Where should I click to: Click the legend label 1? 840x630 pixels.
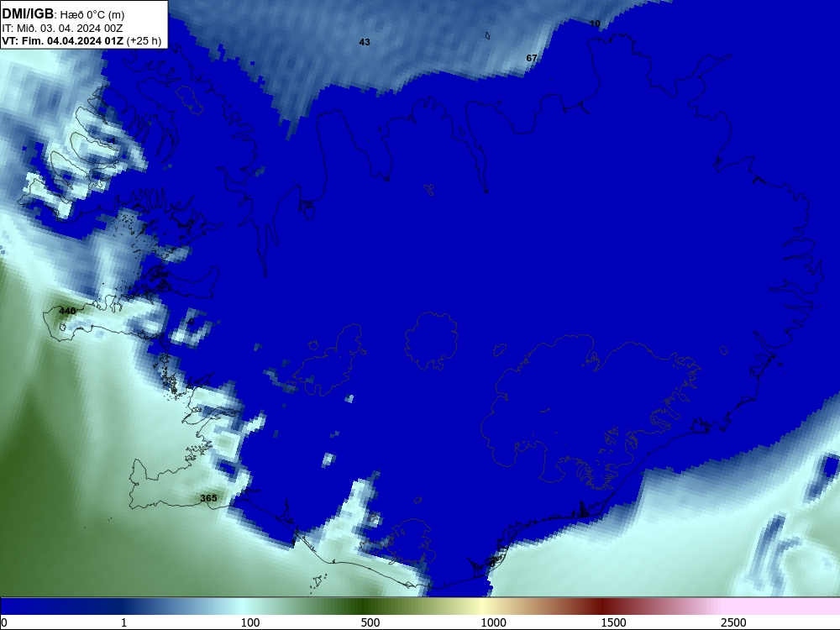coord(123,622)
